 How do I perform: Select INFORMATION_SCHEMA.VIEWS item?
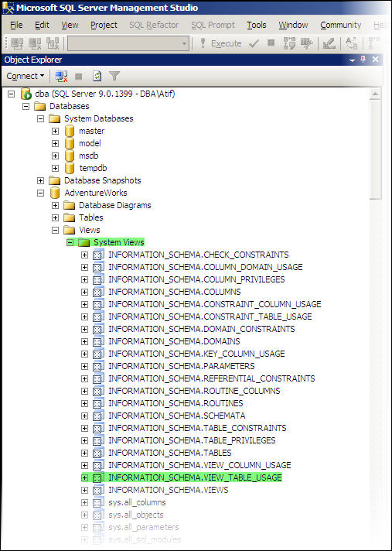click(169, 490)
